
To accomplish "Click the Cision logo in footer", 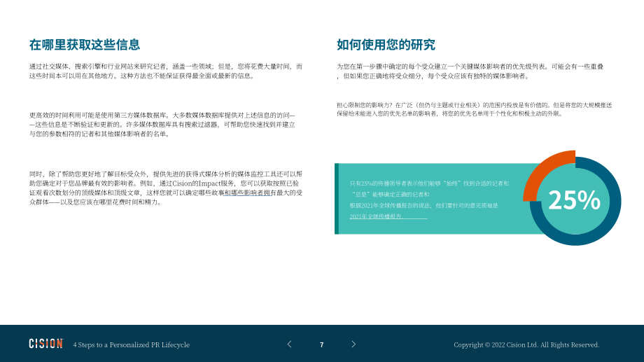I will tap(46, 344).
